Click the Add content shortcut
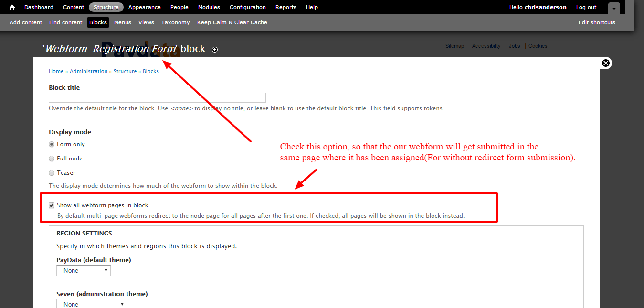The image size is (644, 308). tap(26, 22)
